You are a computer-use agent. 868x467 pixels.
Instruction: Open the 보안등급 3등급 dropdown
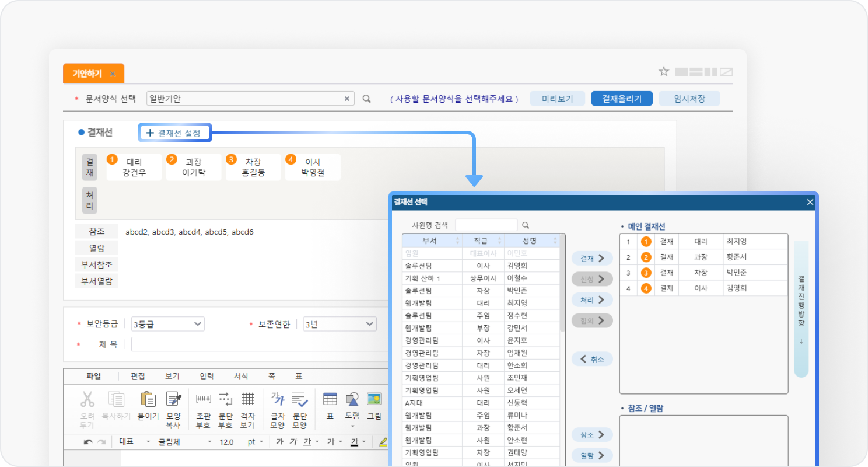click(168, 324)
